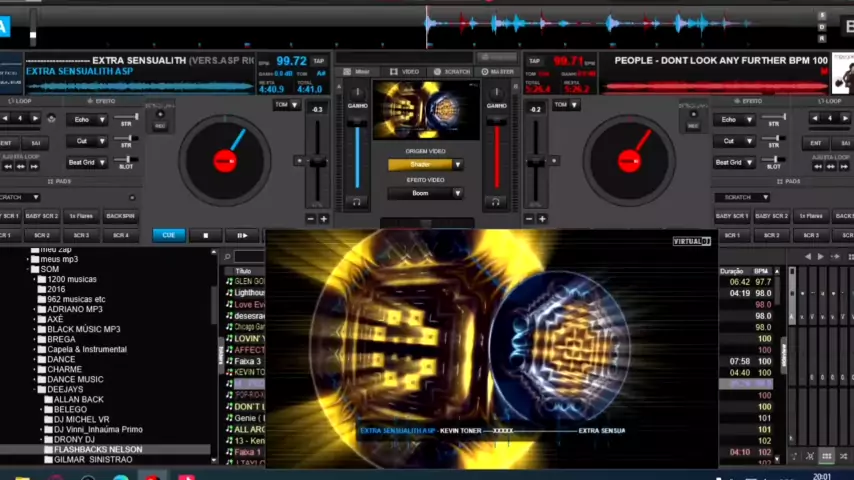The image size is (854, 480).
Task: Halve the left deck loop length arrow
Action: (5, 119)
